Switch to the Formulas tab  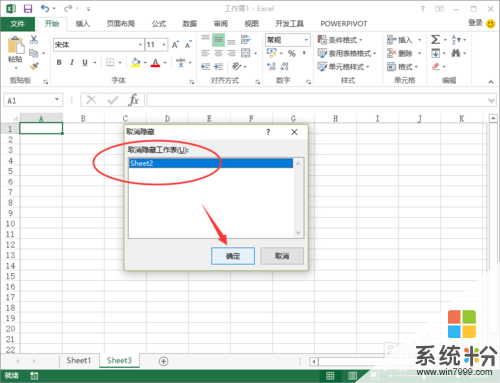point(159,24)
